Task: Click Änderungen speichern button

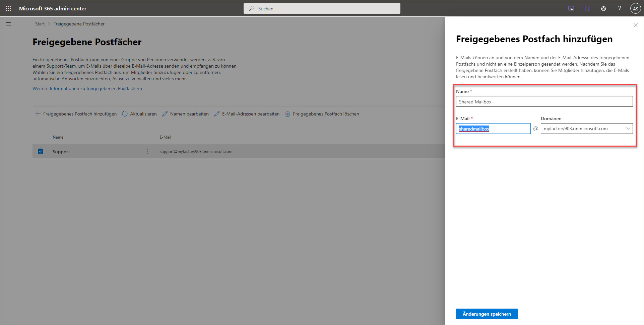Action: [487, 314]
